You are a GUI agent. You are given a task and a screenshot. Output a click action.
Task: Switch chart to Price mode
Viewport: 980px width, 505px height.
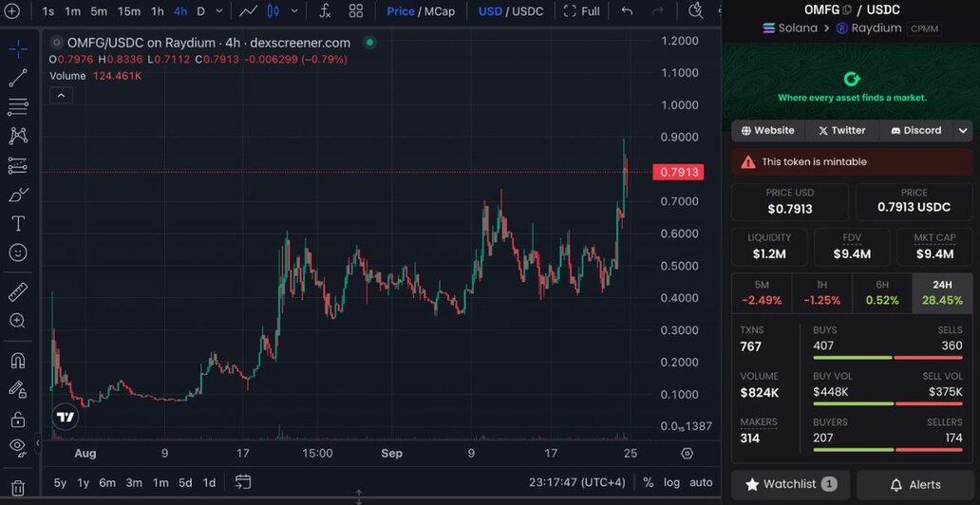pos(401,11)
